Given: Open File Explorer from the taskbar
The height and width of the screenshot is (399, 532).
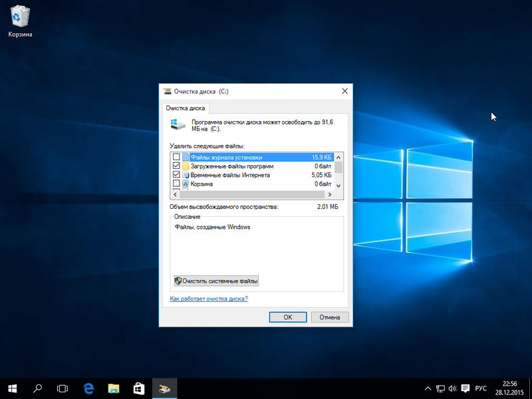Looking at the screenshot, I should [114, 388].
